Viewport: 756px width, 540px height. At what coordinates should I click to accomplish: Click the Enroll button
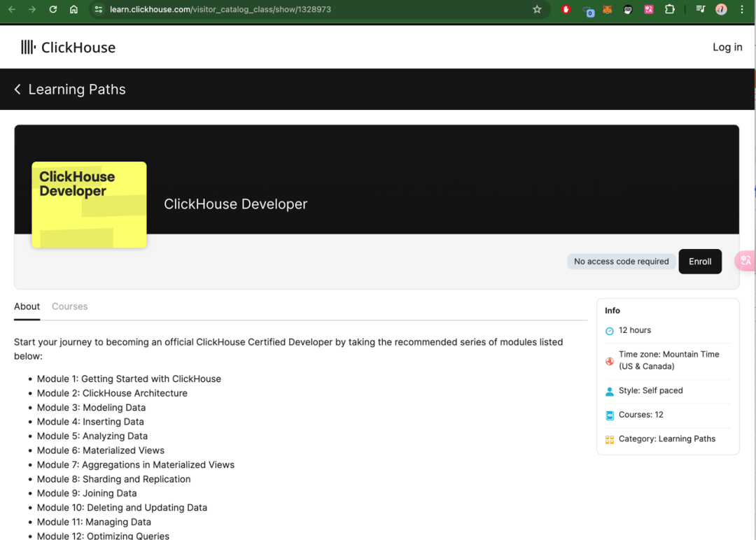coord(700,262)
